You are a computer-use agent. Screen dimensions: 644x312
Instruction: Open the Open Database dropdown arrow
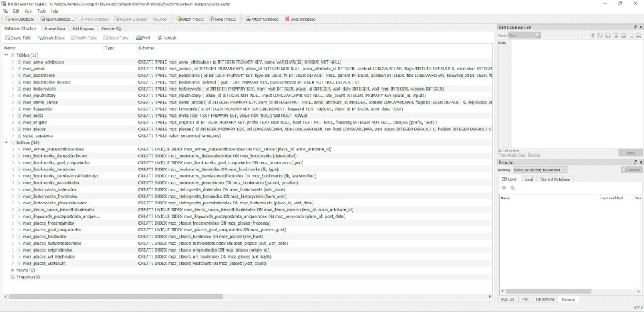74,19
